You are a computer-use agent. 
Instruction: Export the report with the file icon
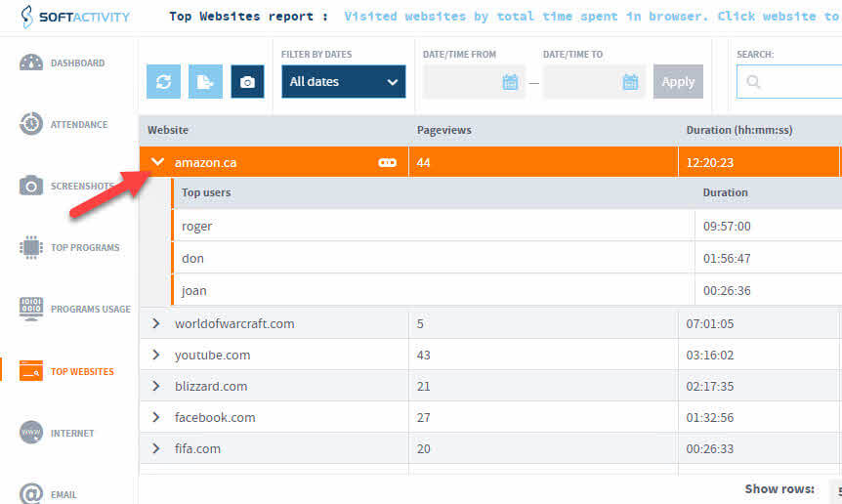pos(205,82)
